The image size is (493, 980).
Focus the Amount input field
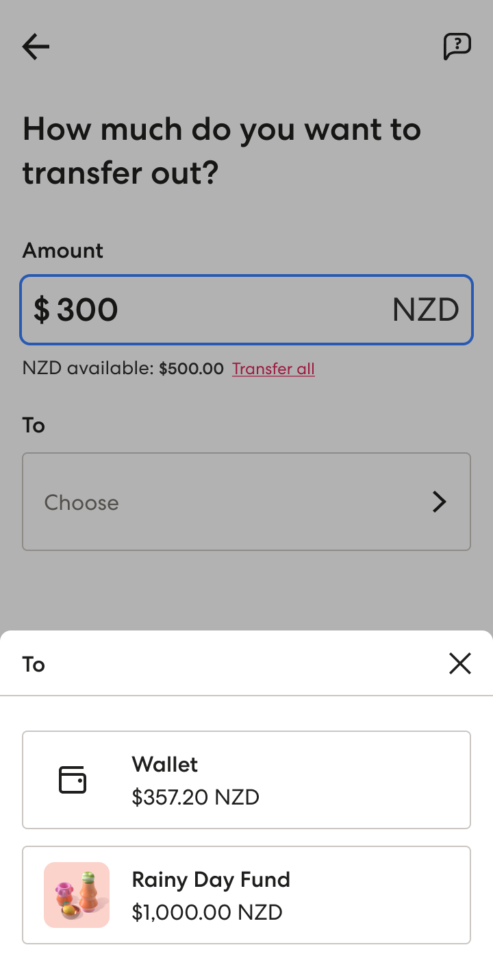[x=246, y=310]
